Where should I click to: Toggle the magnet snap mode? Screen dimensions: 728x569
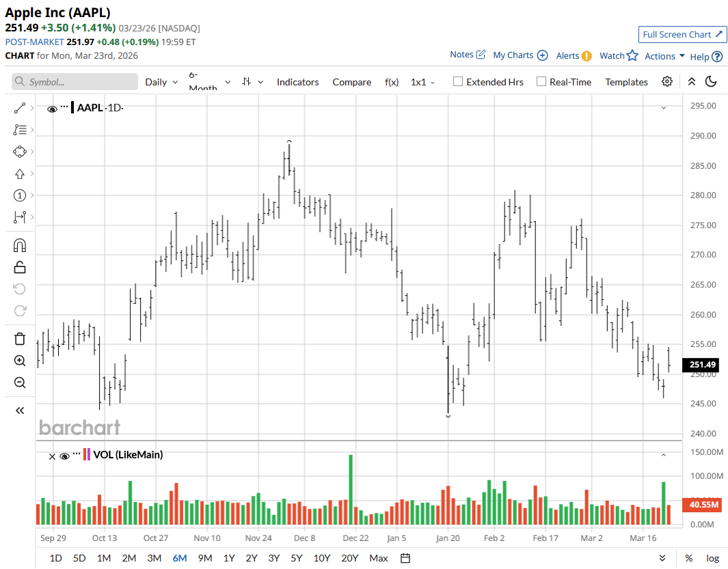pyautogui.click(x=20, y=245)
